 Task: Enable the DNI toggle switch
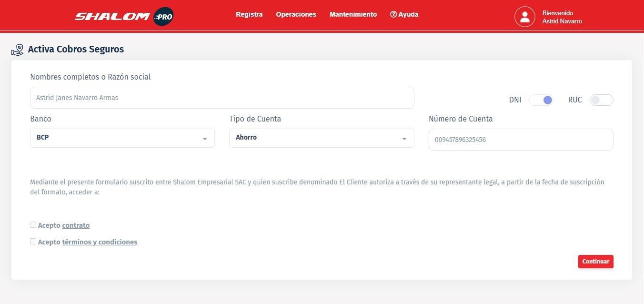tap(541, 100)
